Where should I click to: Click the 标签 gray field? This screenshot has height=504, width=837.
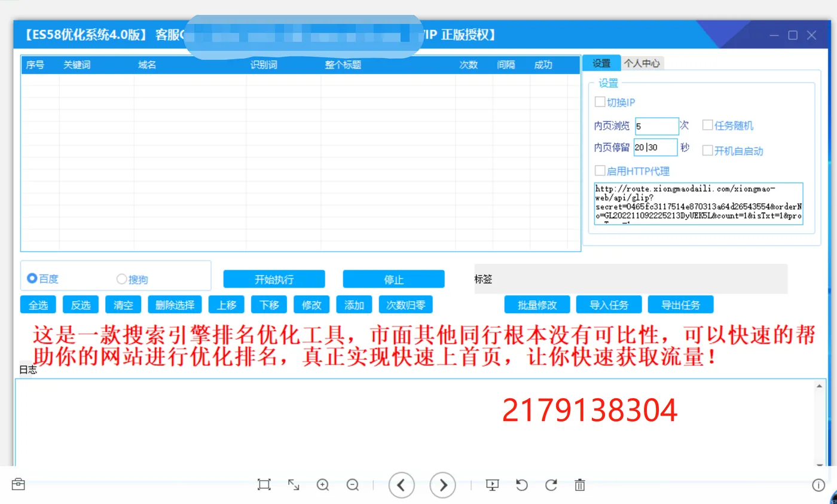tap(631, 279)
